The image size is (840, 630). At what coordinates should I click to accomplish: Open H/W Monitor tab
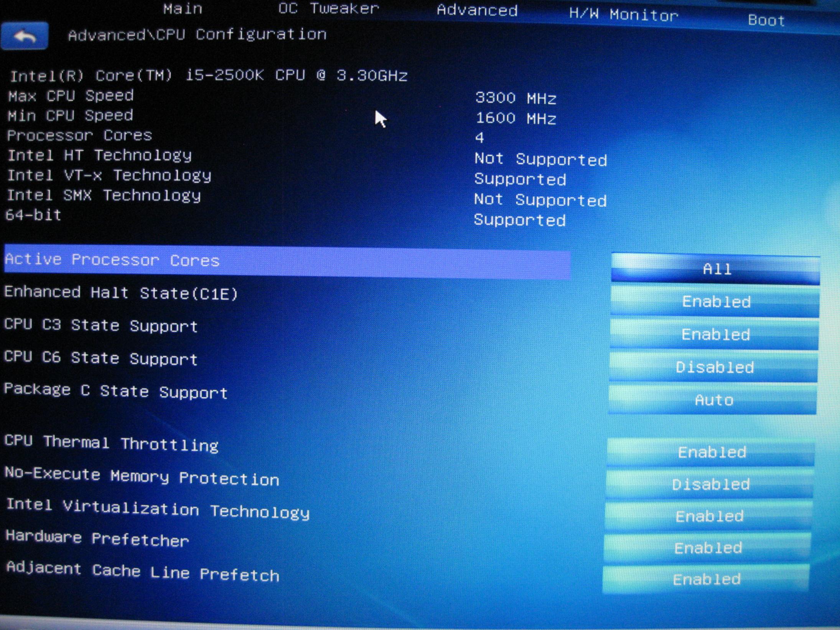624,15
